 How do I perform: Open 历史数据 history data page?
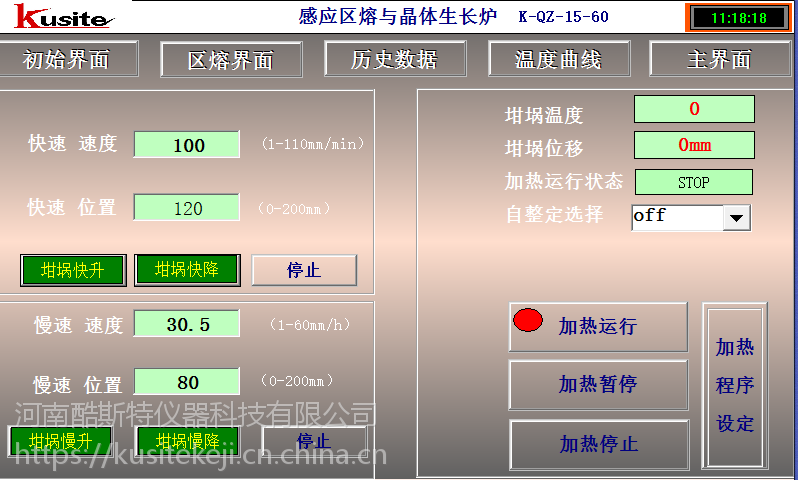coord(394,59)
